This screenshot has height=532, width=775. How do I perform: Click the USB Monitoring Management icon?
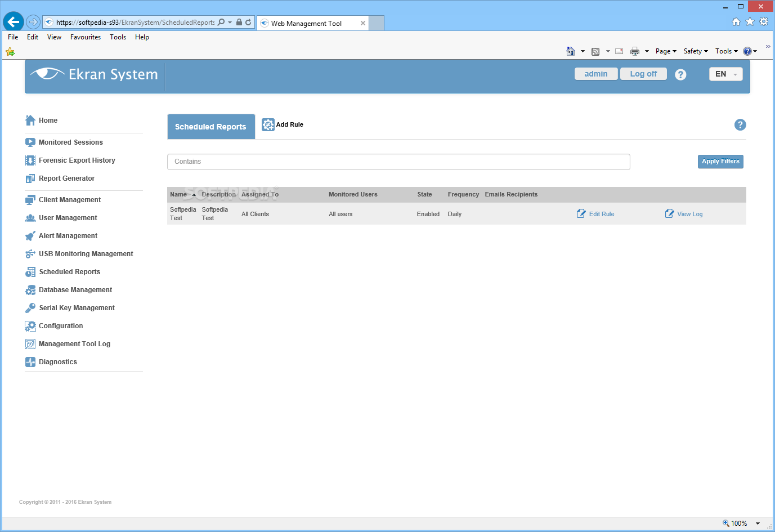point(30,254)
